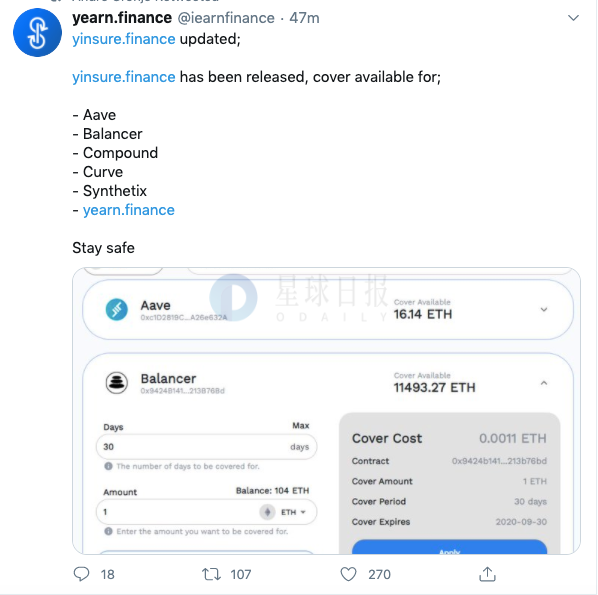Click the yearn.finance account name

point(122,18)
